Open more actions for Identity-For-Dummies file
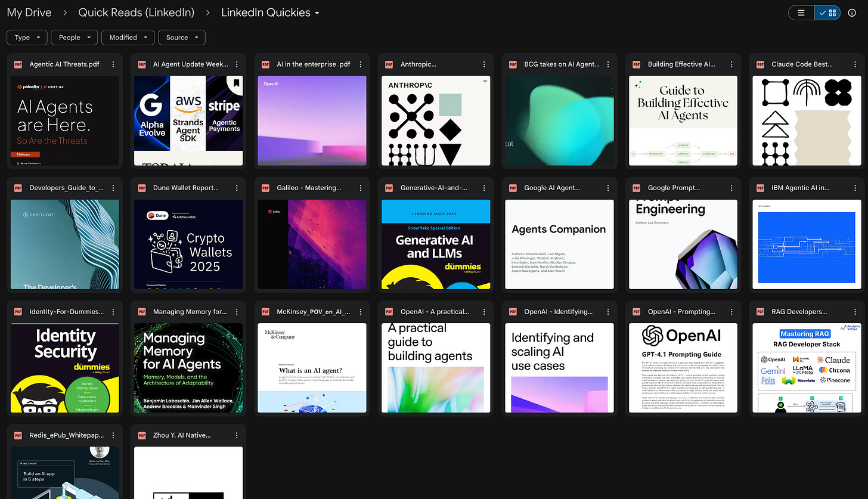 (113, 312)
